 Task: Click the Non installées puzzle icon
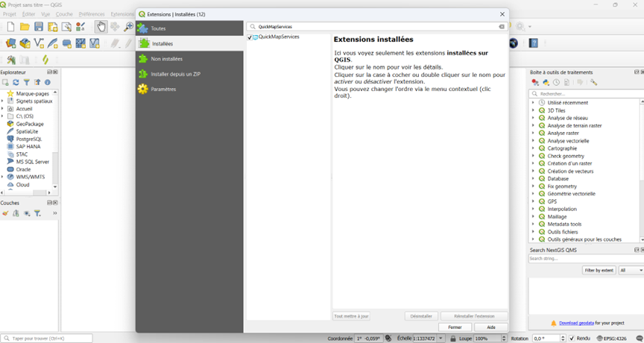(x=143, y=59)
